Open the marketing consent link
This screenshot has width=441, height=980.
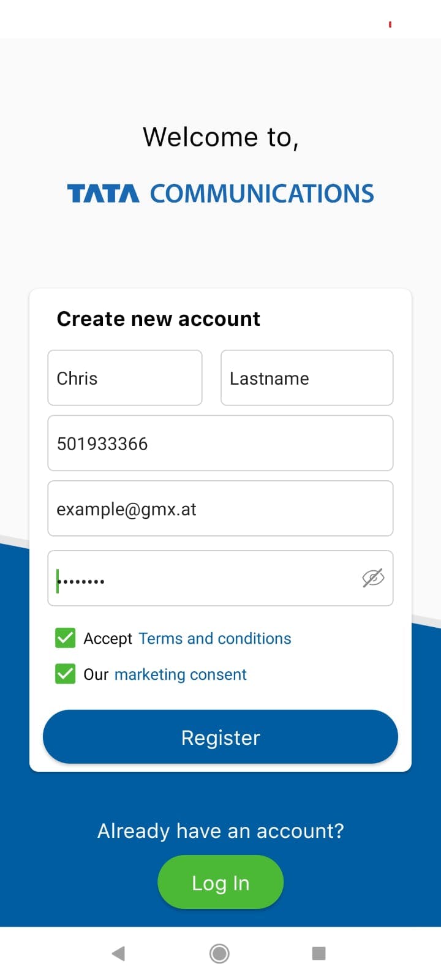(x=181, y=674)
